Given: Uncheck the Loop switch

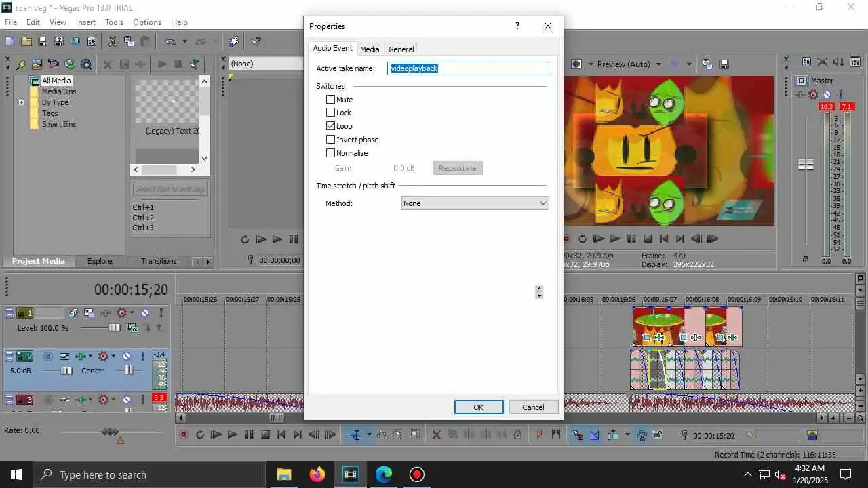Looking at the screenshot, I should point(331,126).
